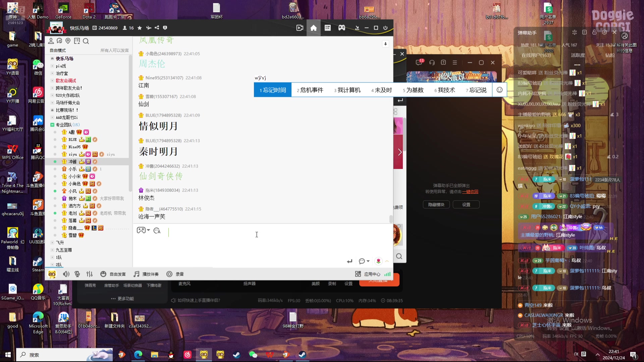Open the user list person icon

tap(51, 41)
